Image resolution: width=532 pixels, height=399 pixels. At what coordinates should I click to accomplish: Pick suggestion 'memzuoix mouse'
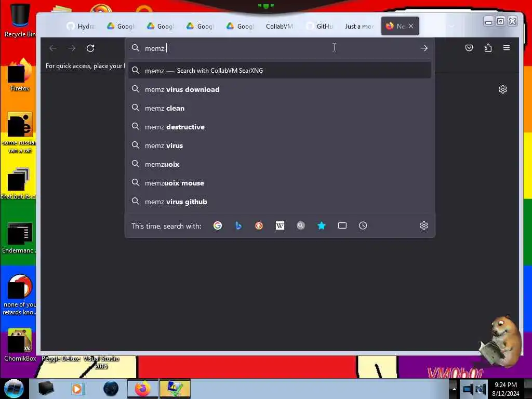[280, 183]
